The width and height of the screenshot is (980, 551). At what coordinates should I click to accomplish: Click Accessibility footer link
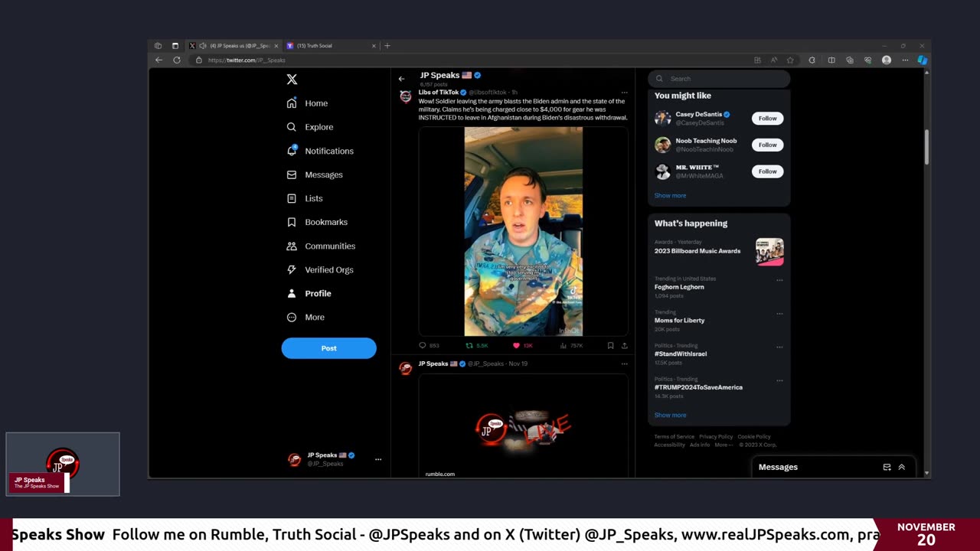pyautogui.click(x=669, y=445)
